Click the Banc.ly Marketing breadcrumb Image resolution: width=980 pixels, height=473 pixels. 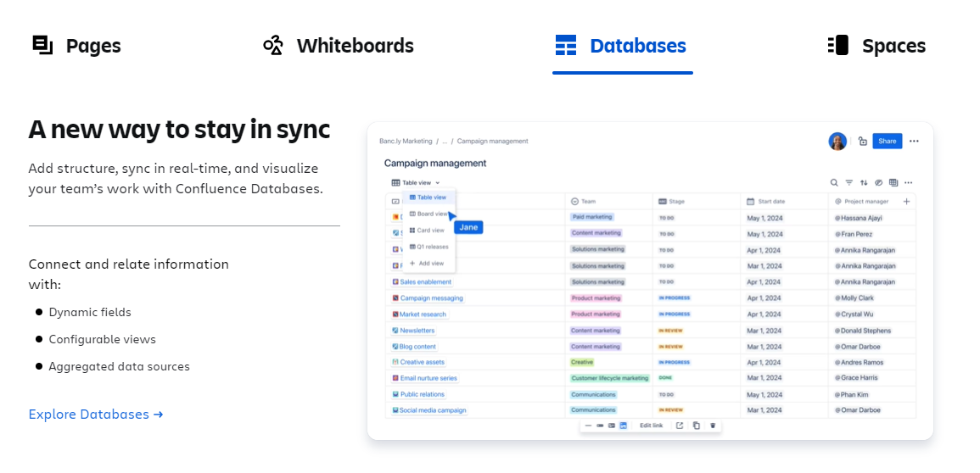pos(406,141)
